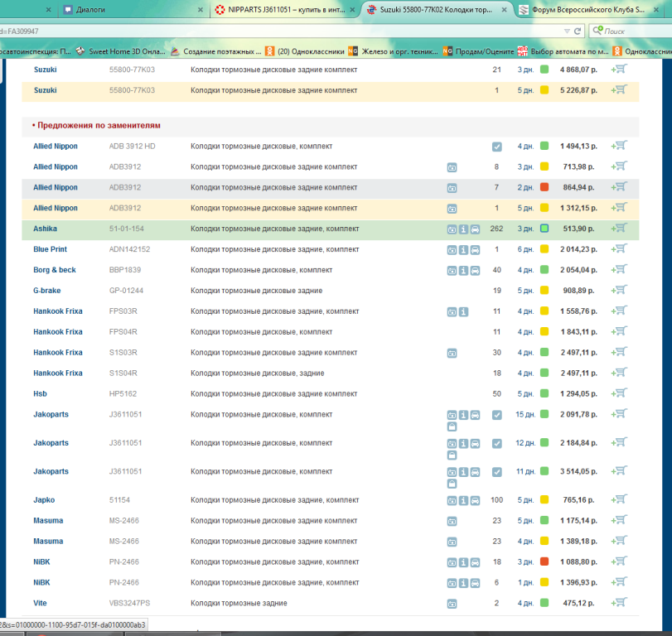View photo of Blue Print ADN142152
The image size is (672, 636).
point(452,250)
